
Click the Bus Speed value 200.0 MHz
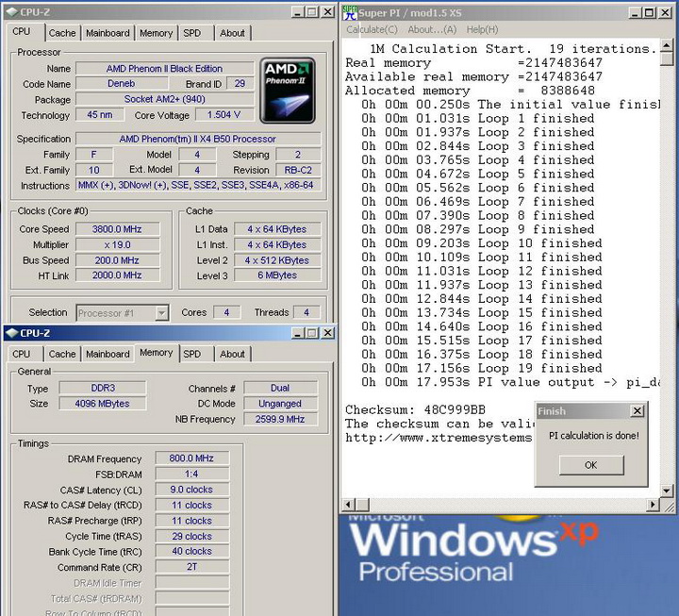pyautogui.click(x=117, y=260)
